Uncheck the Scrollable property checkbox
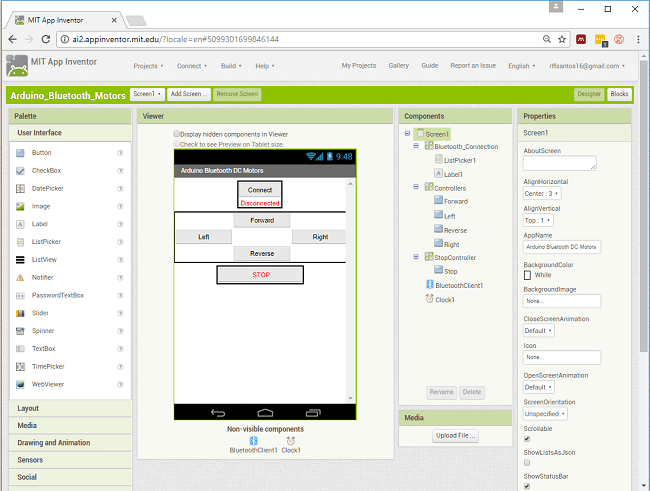Screen dimensions: 650x491 (527, 438)
